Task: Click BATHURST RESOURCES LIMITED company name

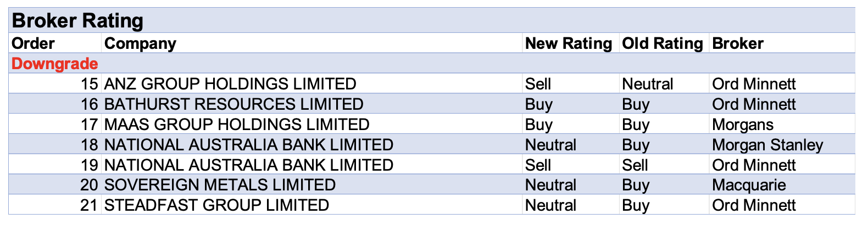Action: (x=233, y=104)
